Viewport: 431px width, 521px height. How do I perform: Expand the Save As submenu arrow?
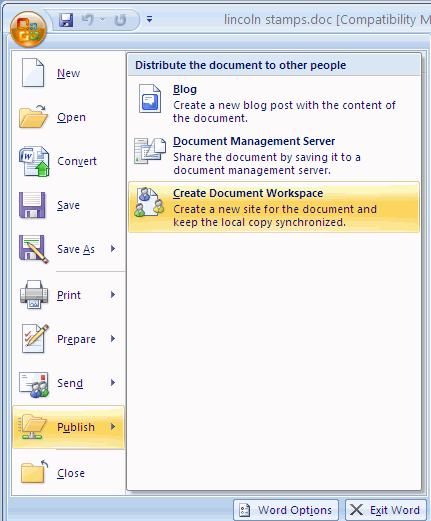(x=113, y=249)
